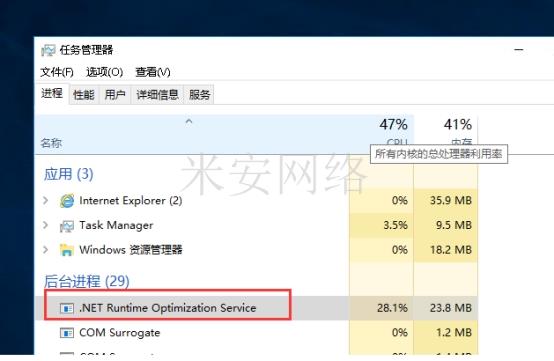Viewport: 554px width, 361px height.
Task: Click the Task Manager process icon
Action: [67, 226]
